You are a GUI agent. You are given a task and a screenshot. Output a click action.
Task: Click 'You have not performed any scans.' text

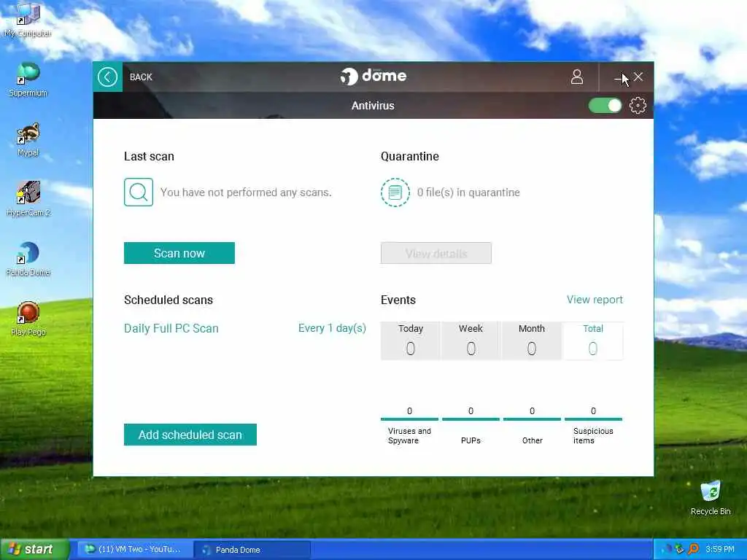point(246,192)
